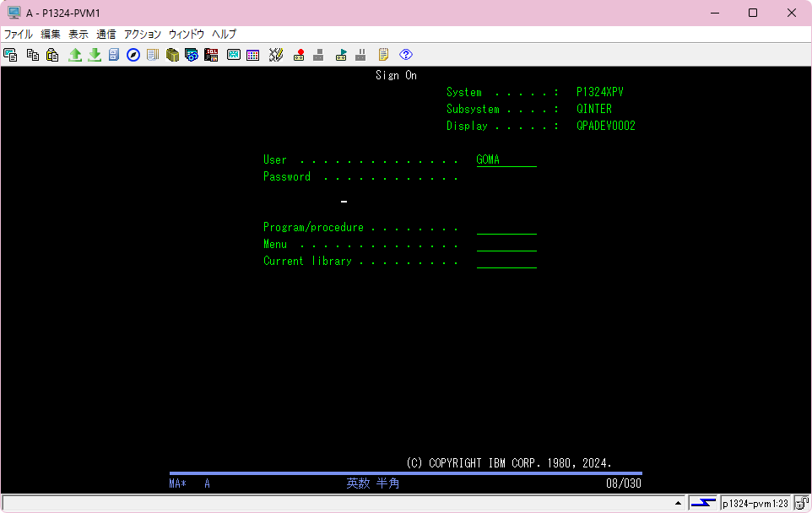Screen dimensions: 812x513
Task: Click the Print Screen toolbar icon
Action: 10,54
